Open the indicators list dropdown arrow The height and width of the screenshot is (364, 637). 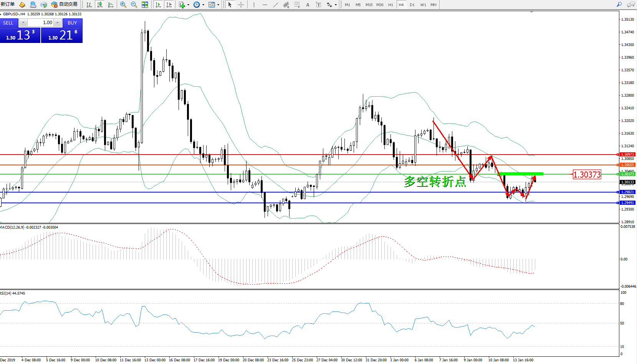tap(188, 5)
